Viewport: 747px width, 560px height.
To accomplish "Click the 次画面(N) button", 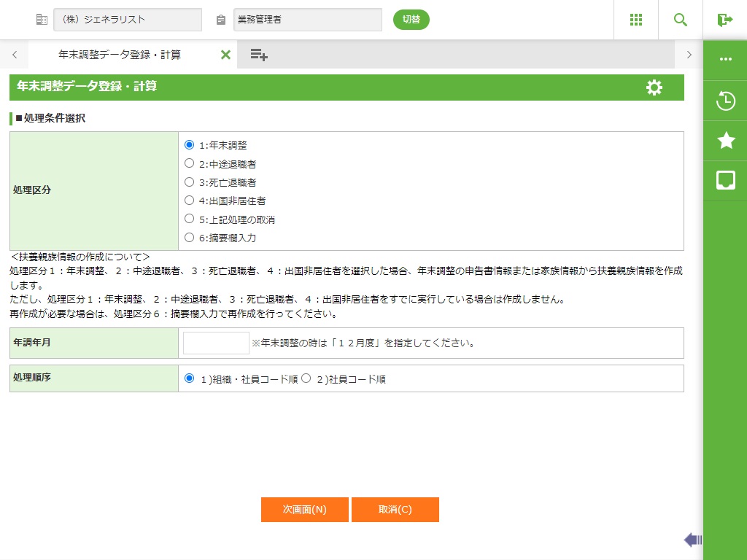I will 304,510.
